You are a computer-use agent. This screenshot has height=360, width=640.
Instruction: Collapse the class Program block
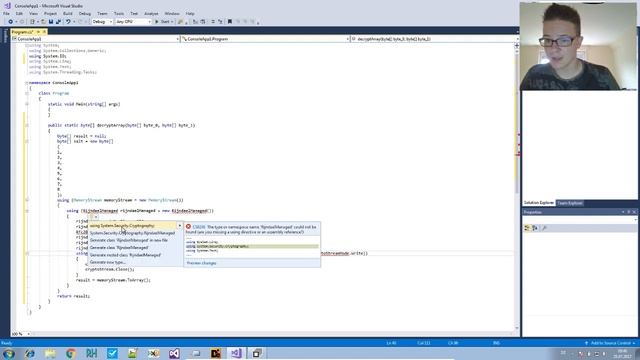[27, 93]
